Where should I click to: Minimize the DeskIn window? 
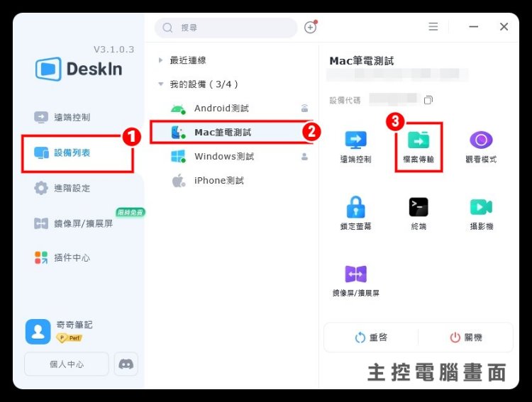[474, 26]
